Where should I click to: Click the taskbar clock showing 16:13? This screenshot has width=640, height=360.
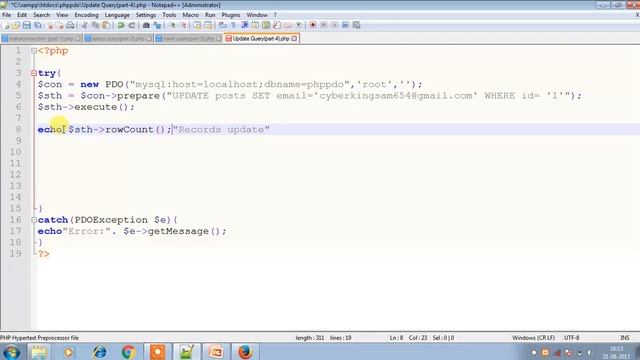coord(616,352)
